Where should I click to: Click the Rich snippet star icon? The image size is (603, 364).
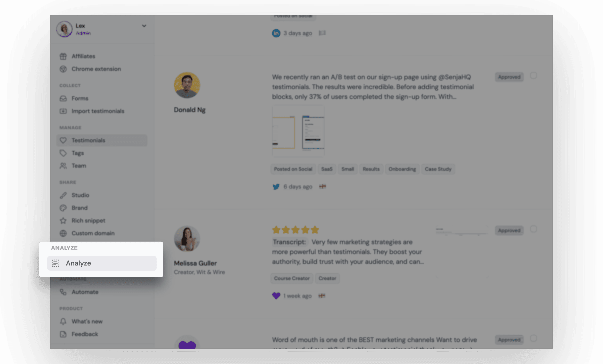[x=63, y=220]
